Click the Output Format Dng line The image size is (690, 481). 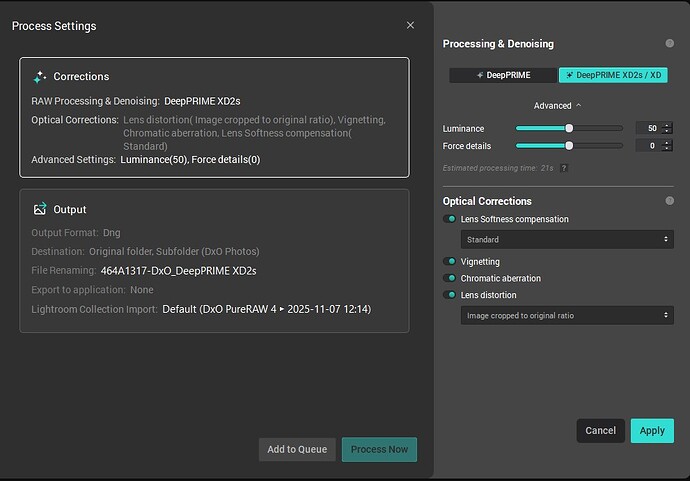(x=76, y=233)
